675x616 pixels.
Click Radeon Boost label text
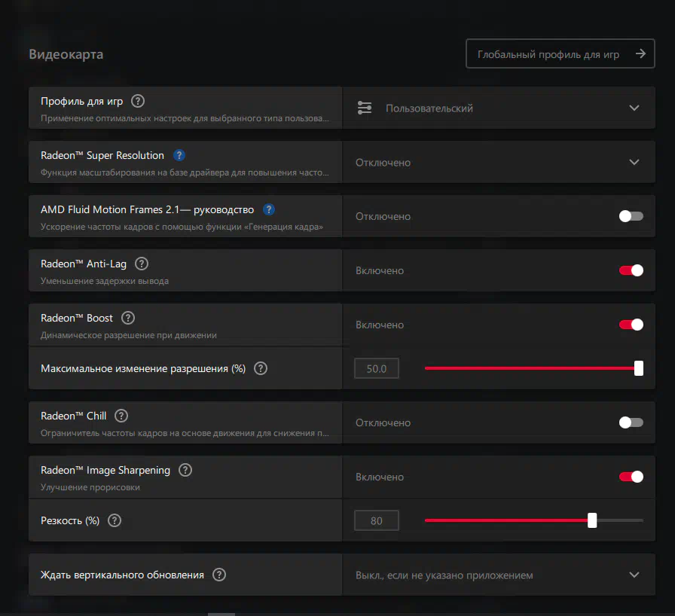(77, 318)
